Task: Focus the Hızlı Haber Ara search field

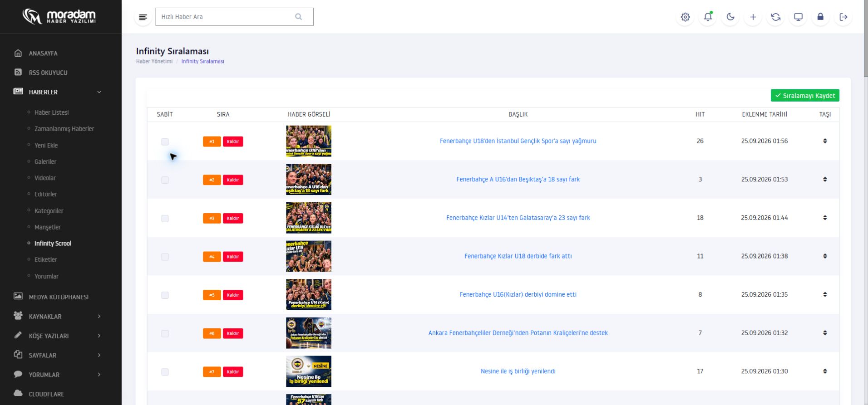Action: point(234,17)
